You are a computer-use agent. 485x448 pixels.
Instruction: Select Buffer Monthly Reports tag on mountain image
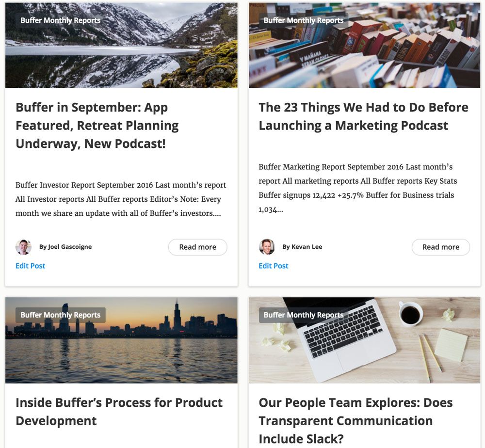pos(60,20)
